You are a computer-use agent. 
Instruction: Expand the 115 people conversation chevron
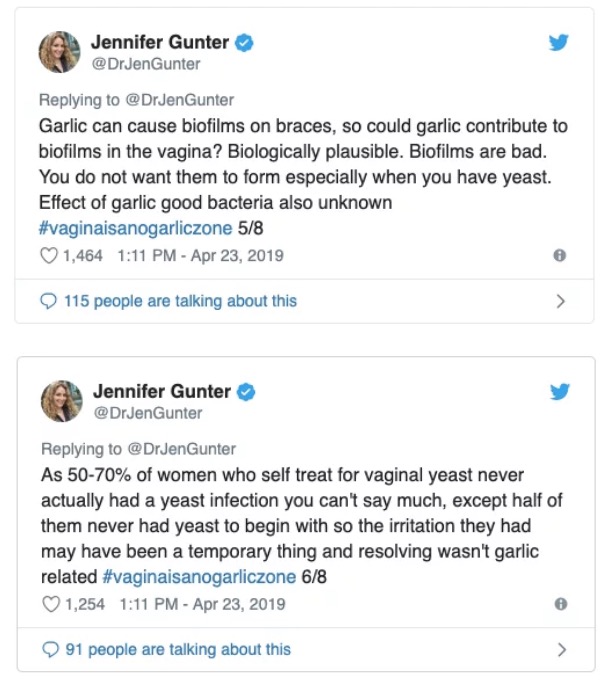[x=560, y=301]
